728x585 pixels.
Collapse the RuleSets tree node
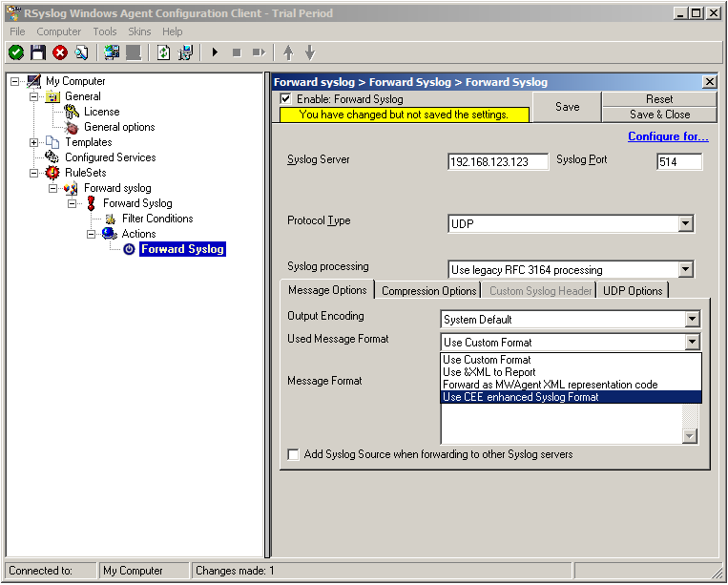click(x=33, y=173)
